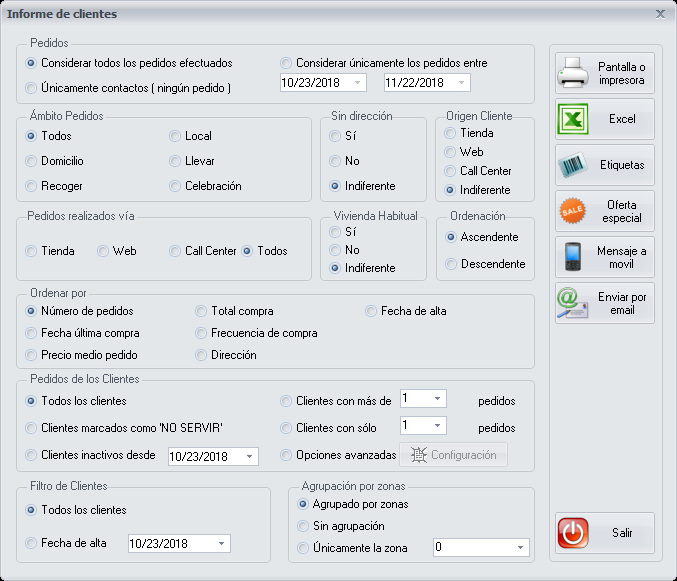Select Fecha de alta in Filtro de Clientes
The height and width of the screenshot is (581, 677).
tap(31, 543)
